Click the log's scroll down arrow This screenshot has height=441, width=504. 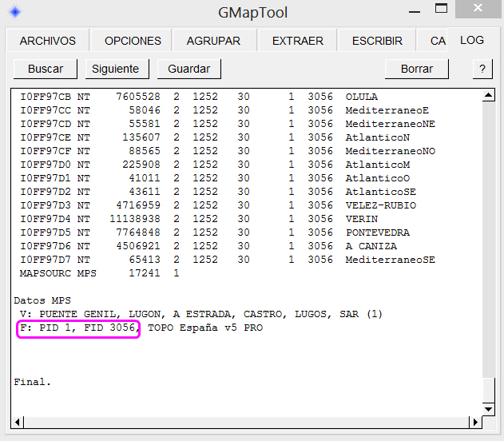(488, 409)
